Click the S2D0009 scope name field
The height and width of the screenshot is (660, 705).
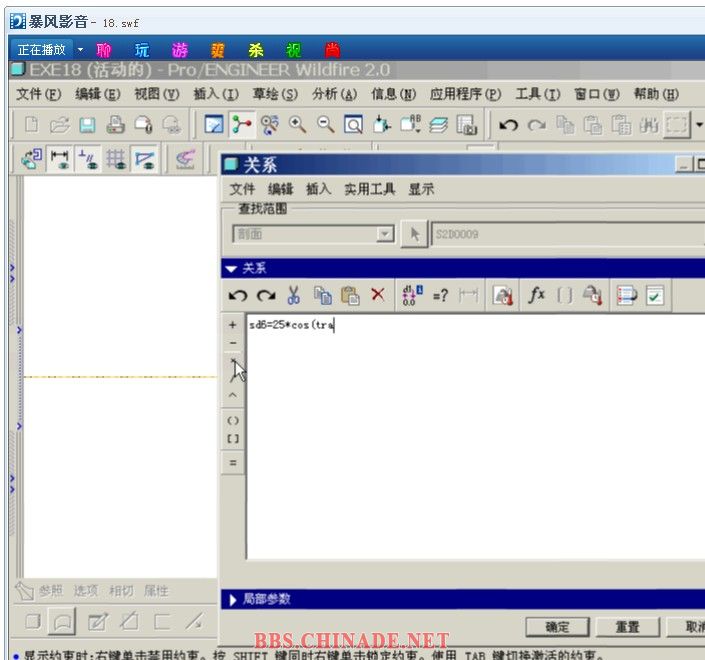pyautogui.click(x=568, y=234)
